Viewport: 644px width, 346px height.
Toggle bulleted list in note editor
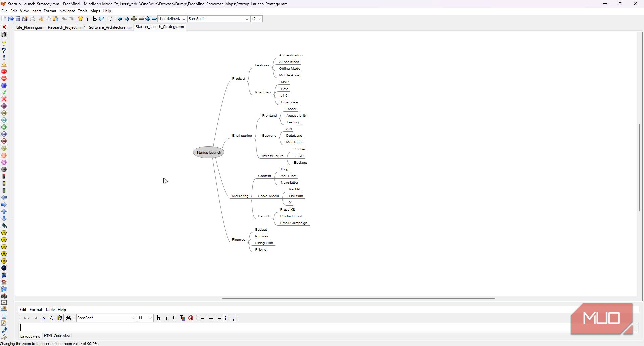[x=228, y=318]
